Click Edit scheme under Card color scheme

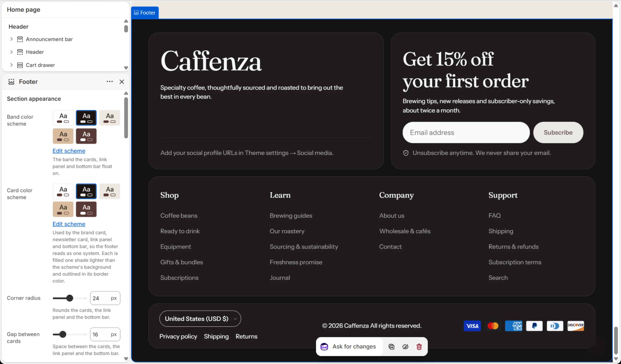69,224
